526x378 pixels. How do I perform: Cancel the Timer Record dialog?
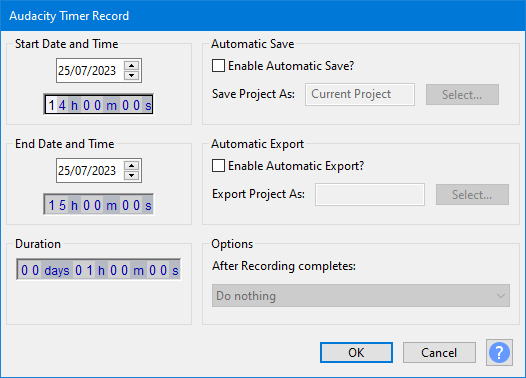pyautogui.click(x=439, y=353)
